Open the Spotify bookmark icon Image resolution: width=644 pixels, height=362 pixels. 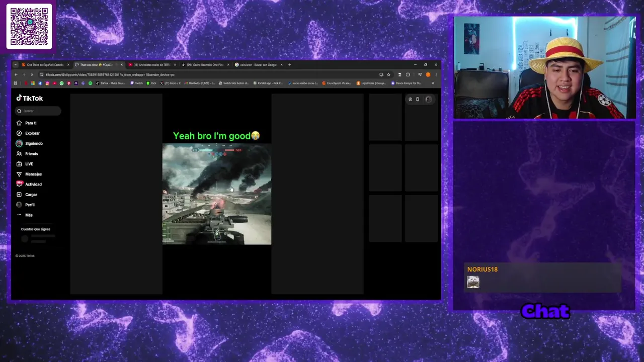[x=91, y=83]
